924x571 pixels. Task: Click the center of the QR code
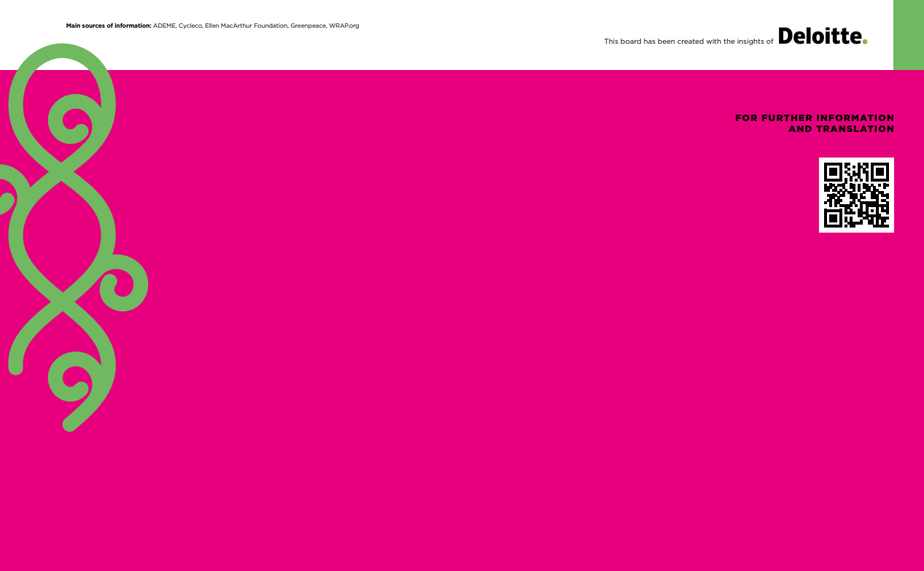click(856, 195)
